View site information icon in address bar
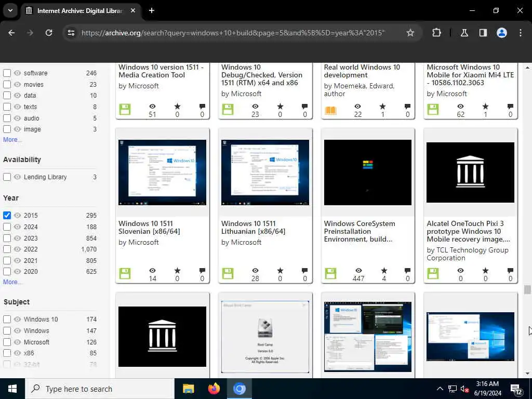This screenshot has height=399, width=532. click(71, 33)
